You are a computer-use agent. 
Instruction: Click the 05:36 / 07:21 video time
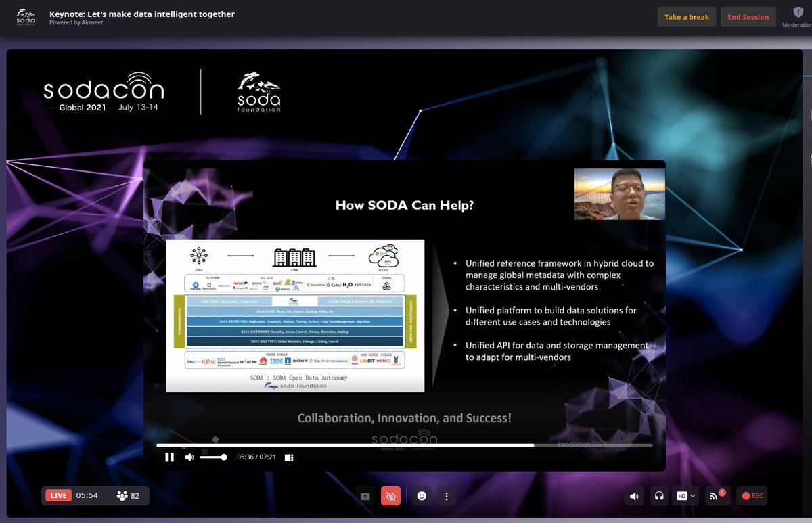pos(256,457)
